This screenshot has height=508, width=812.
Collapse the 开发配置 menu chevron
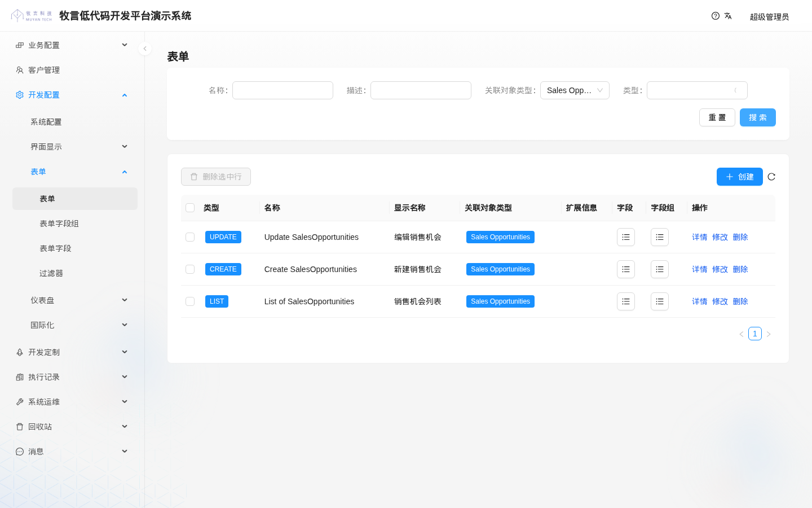[125, 95]
